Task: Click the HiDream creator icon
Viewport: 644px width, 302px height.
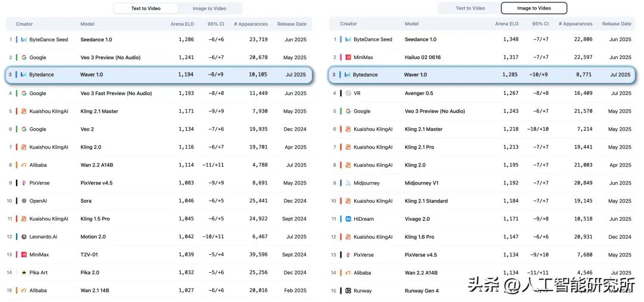Action: [348, 219]
